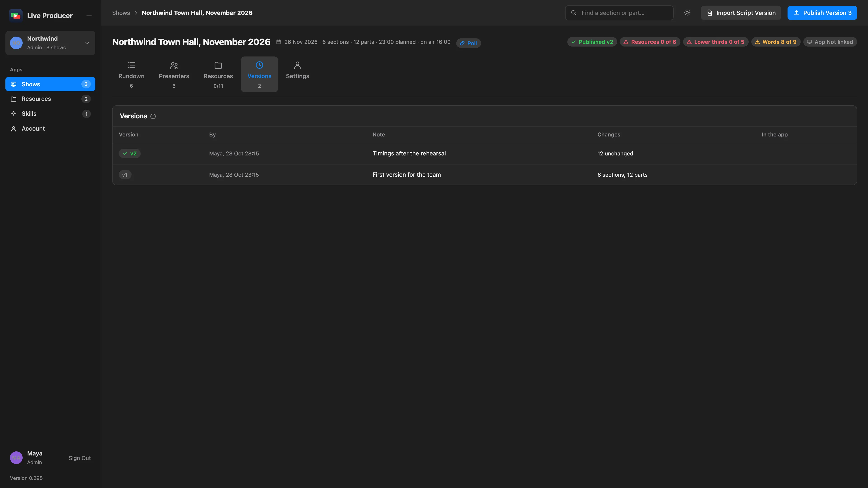Click the Shows count badge 3
The width and height of the screenshot is (868, 488).
coord(86,84)
